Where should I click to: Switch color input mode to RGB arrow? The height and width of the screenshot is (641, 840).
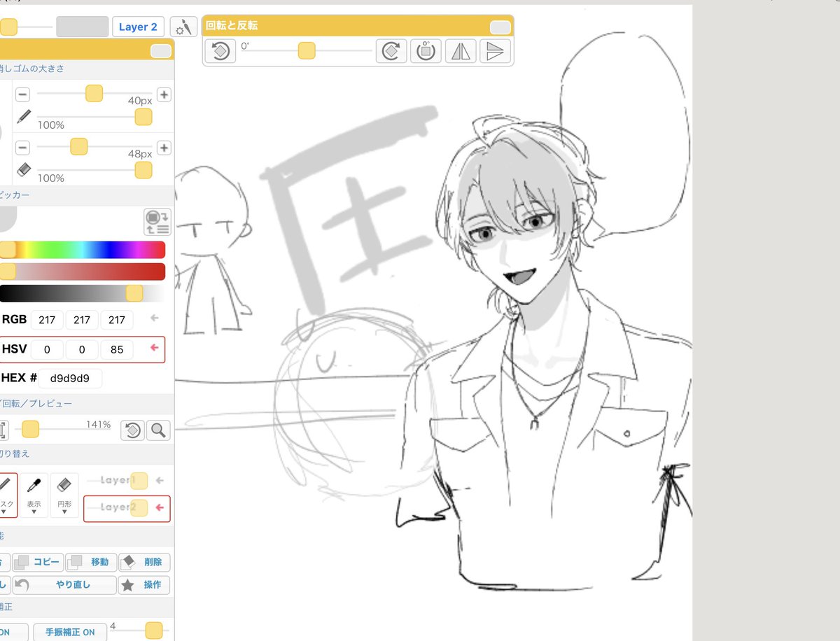(155, 319)
